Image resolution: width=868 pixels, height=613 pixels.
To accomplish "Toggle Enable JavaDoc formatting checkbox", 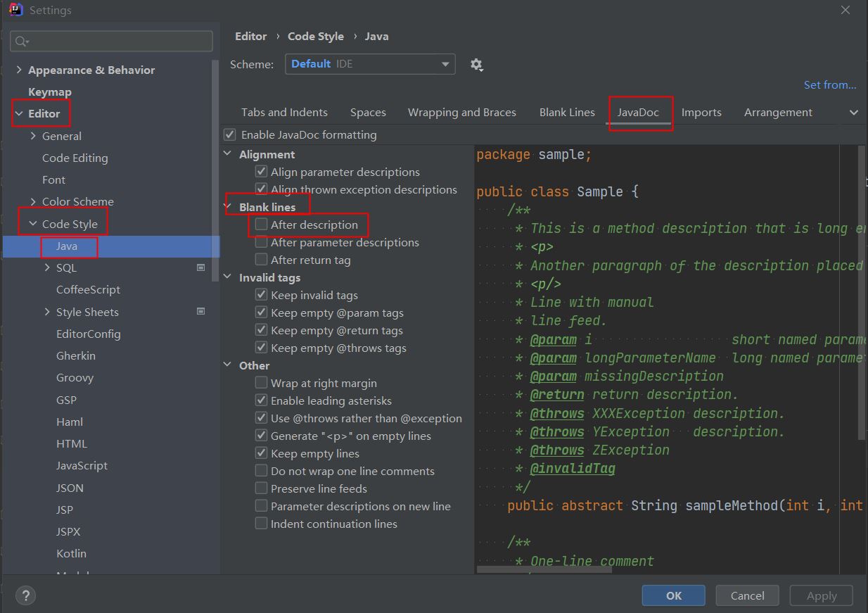I will pos(230,134).
